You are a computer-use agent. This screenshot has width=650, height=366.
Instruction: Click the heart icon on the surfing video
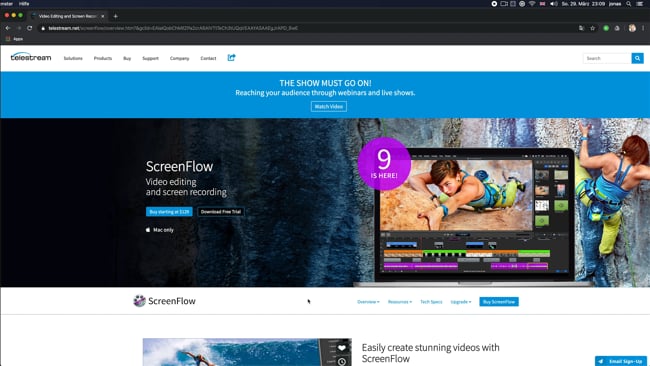point(342,347)
